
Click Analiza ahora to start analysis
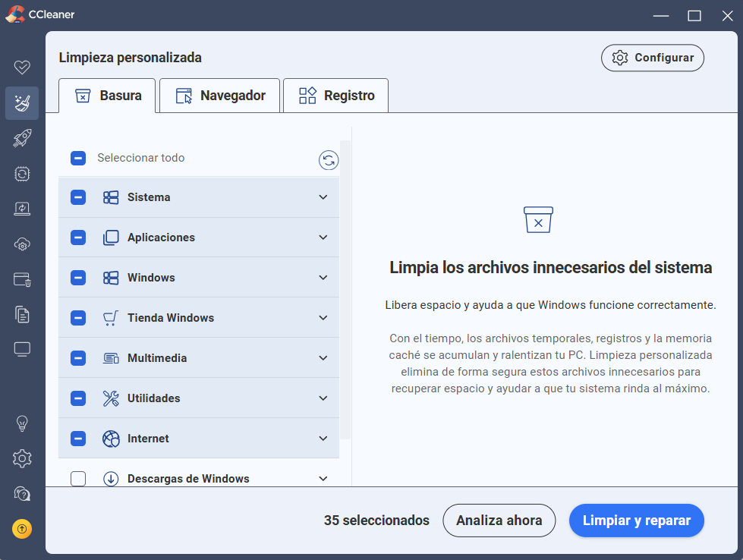(499, 521)
